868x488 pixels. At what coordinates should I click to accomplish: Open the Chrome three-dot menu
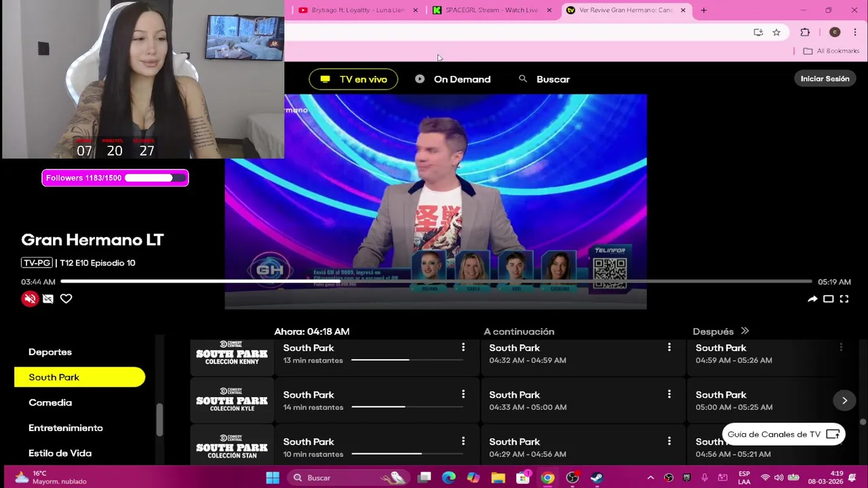[x=854, y=32]
